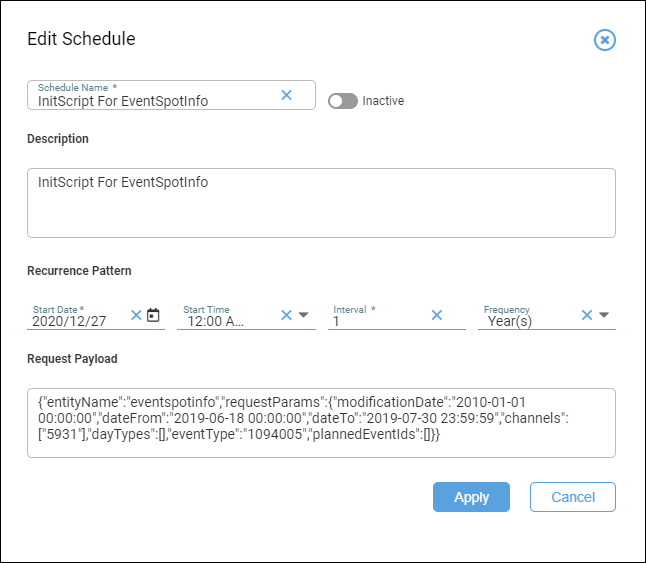Click the 2020/12/27 start date text
The width and height of the screenshot is (646, 563).
(x=69, y=321)
